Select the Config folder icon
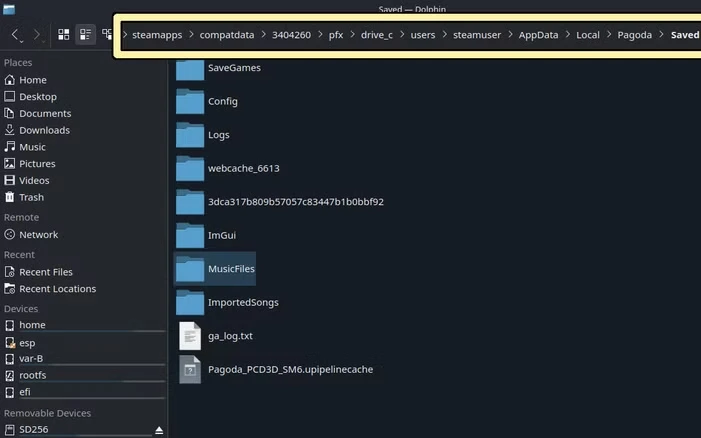 [190, 101]
